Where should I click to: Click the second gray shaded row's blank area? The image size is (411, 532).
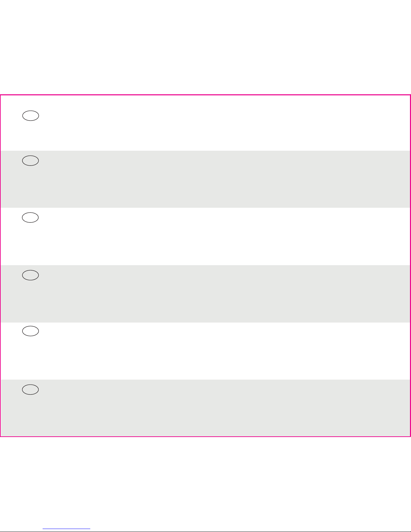coord(205,294)
